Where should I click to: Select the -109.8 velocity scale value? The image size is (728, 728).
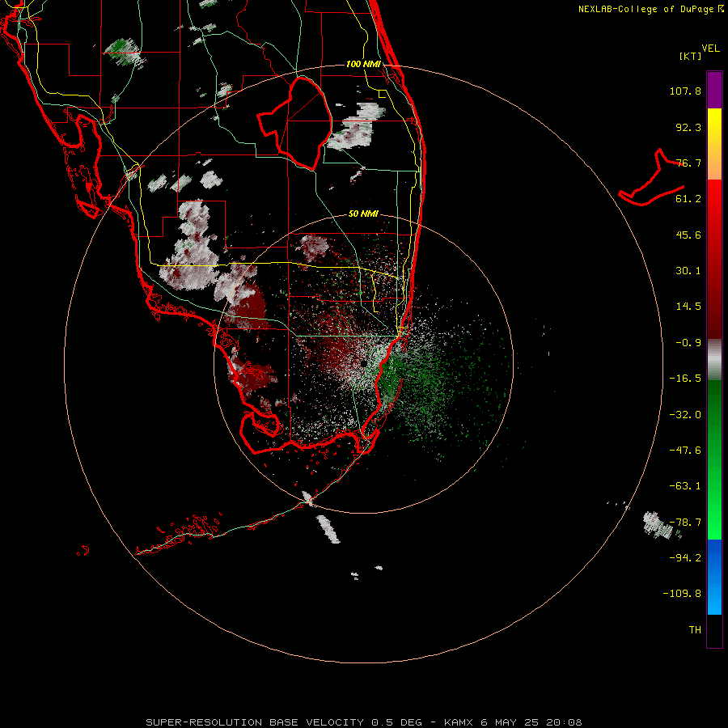coord(682,594)
